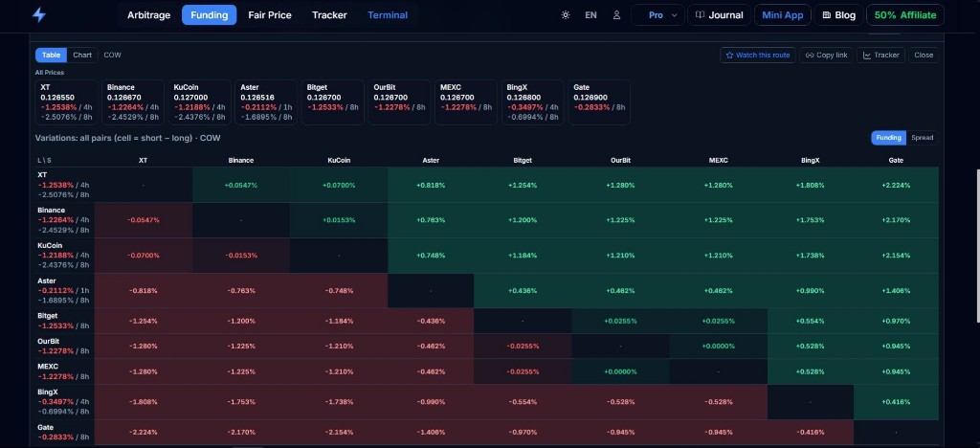This screenshot has width=980, height=448.
Task: Select the KuCoin price card
Action: (x=199, y=101)
